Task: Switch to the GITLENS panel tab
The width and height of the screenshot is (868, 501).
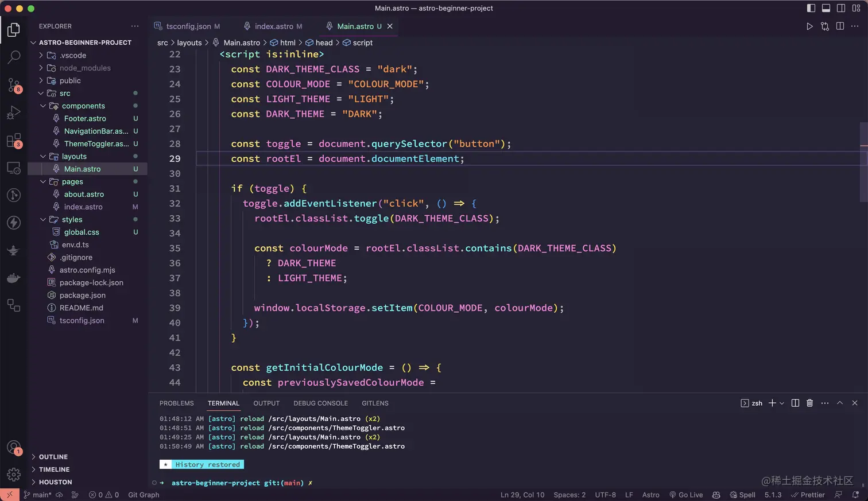Action: (x=375, y=403)
